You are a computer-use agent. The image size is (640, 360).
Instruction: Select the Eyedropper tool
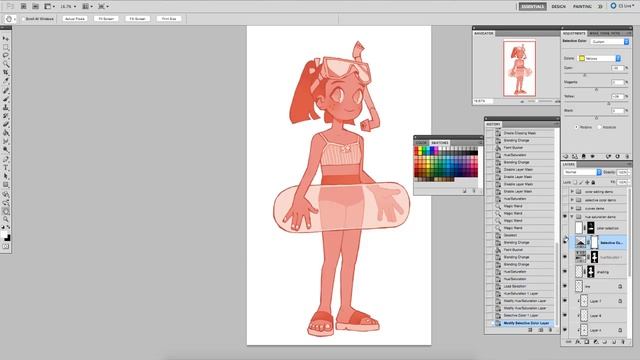6,81
